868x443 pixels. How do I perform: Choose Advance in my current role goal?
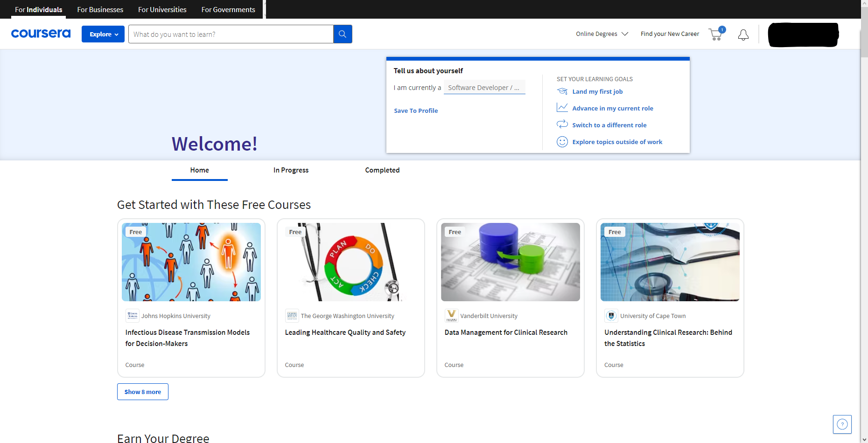(613, 108)
